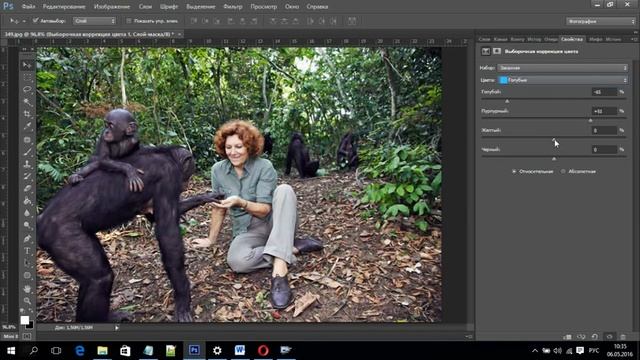Open the Фильтр menu
The image size is (640, 360).
[233, 7]
